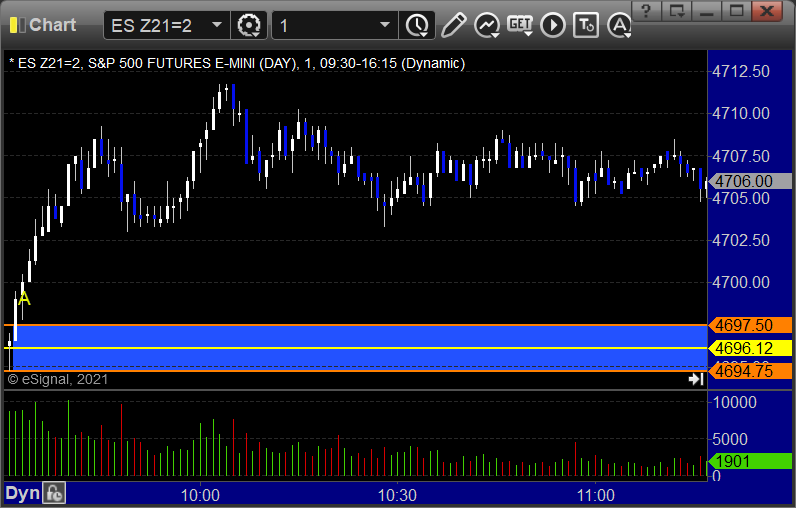Click the 10:30 time axis label
The image size is (796, 508).
pos(397,495)
